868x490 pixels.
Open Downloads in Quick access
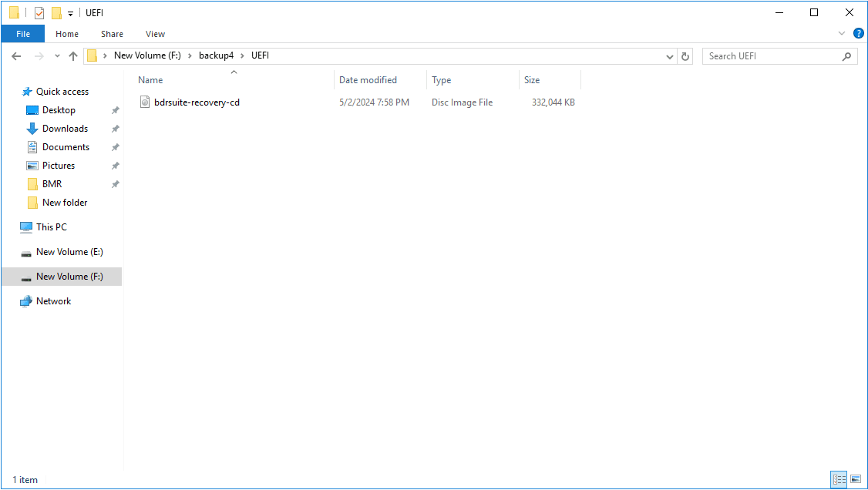coord(65,129)
